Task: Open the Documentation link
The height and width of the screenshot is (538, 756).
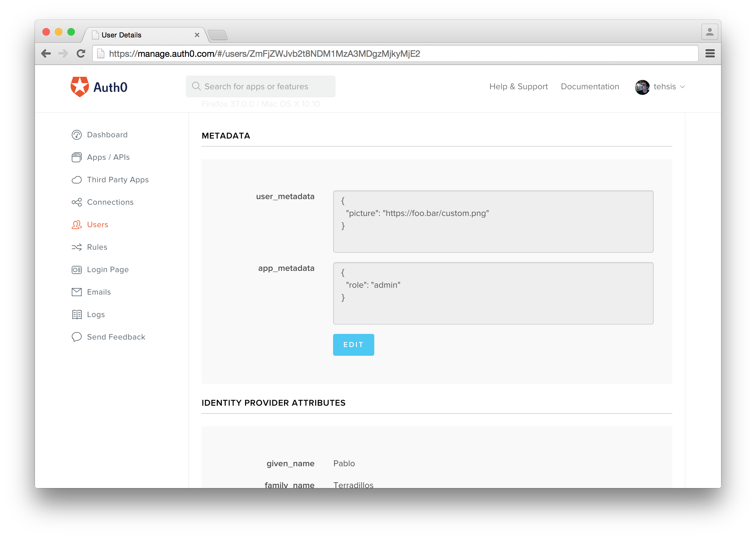Action: point(589,86)
